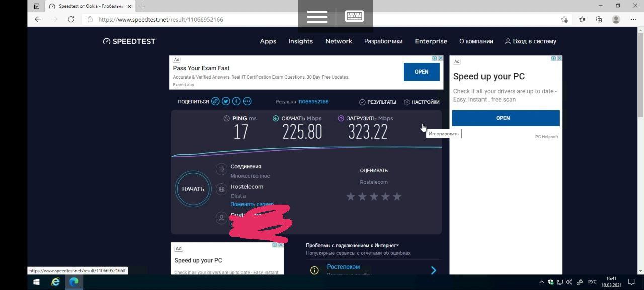Screen dimensions: 644x290
Task: Share the result on Facebook
Action: 236,101
